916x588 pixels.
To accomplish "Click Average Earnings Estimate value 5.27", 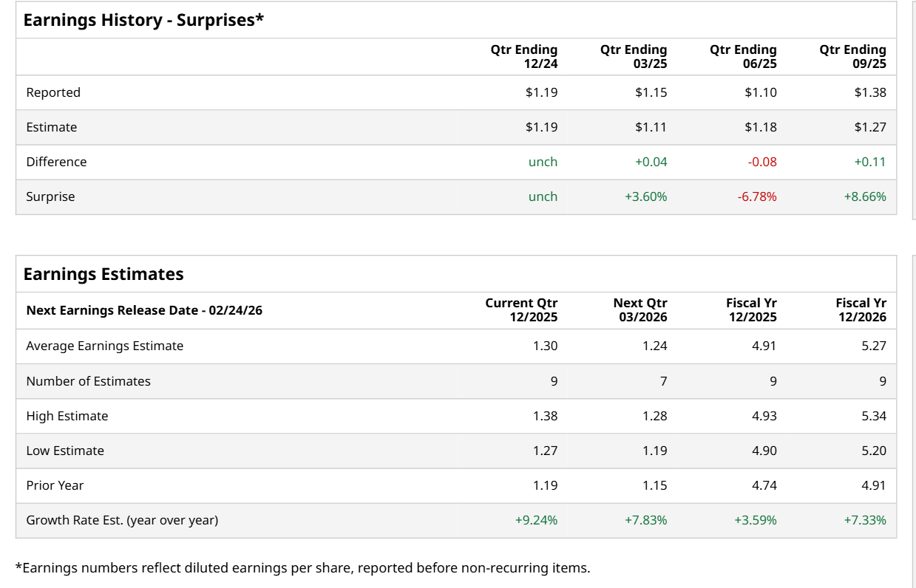I will click(x=874, y=346).
